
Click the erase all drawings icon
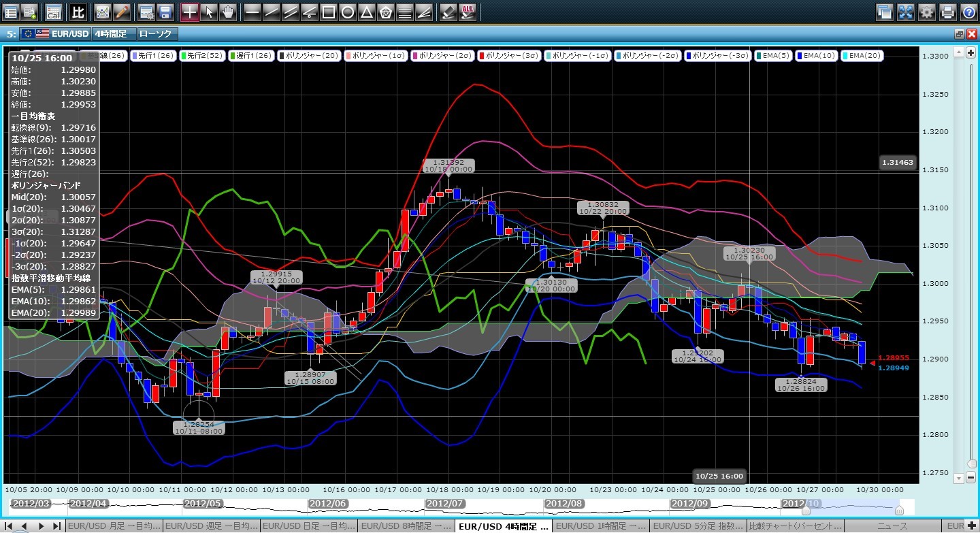(x=468, y=12)
